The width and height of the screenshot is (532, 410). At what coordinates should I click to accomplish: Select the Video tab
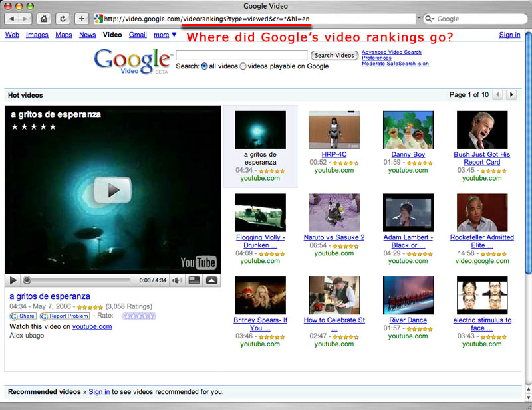(x=112, y=35)
